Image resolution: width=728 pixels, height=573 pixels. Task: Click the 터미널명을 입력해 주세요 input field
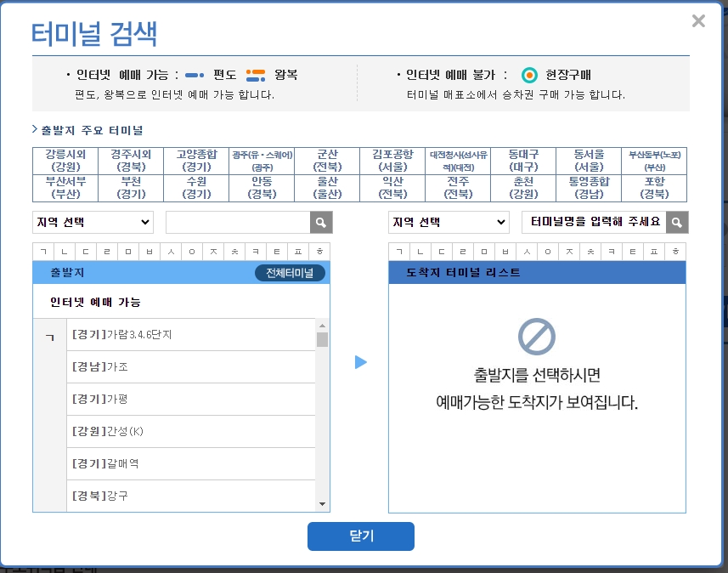pos(595,222)
